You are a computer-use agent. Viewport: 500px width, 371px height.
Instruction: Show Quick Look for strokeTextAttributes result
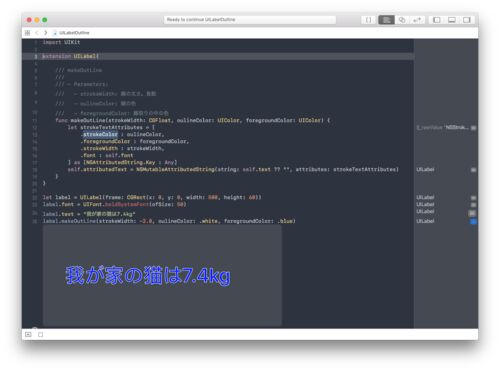[x=473, y=128]
